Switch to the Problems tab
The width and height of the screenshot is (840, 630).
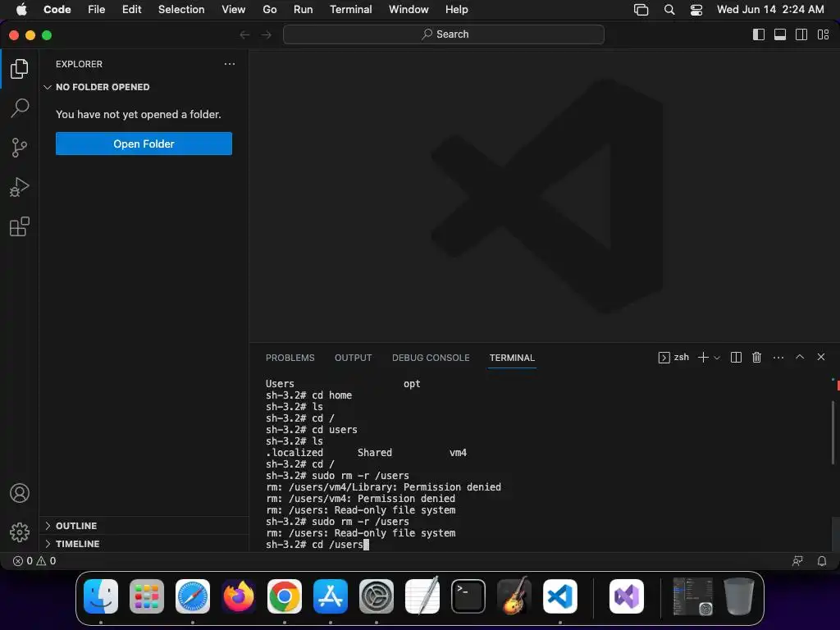pyautogui.click(x=290, y=358)
